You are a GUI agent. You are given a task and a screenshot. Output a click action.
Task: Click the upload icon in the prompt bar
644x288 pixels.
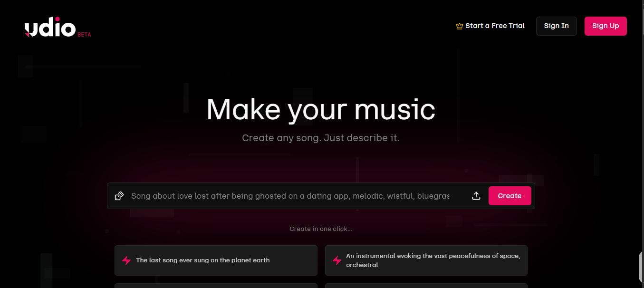[476, 196]
